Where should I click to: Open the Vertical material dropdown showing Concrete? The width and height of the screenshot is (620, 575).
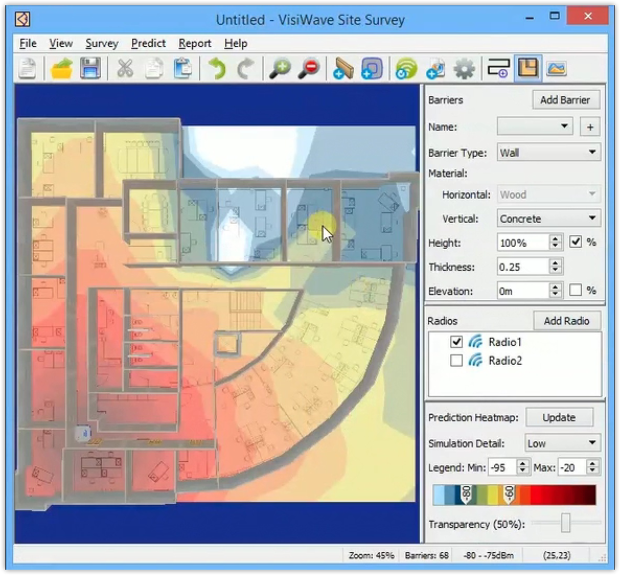click(549, 218)
